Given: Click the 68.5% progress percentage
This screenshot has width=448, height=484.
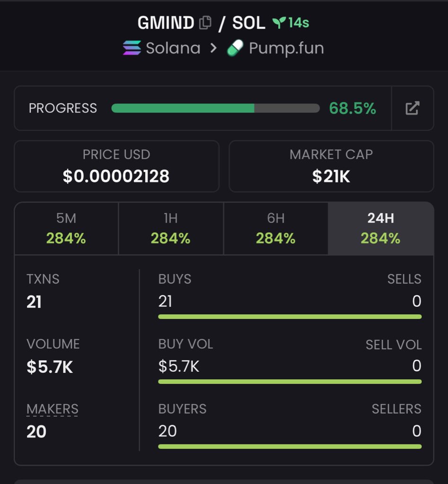Looking at the screenshot, I should click(x=352, y=108).
